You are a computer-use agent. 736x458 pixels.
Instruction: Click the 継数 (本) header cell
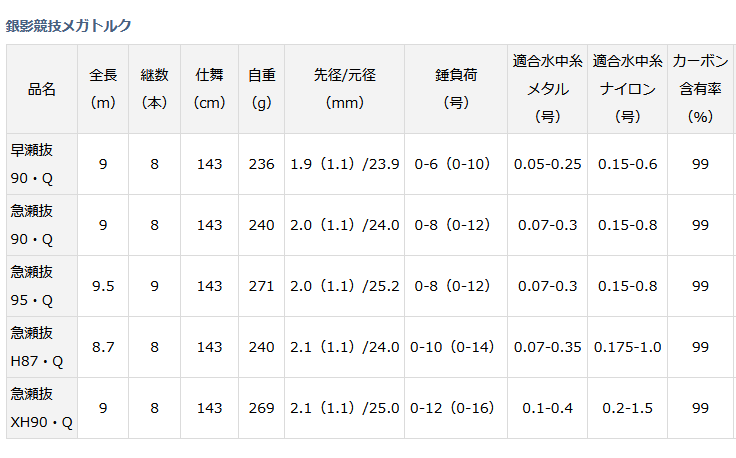point(154,89)
